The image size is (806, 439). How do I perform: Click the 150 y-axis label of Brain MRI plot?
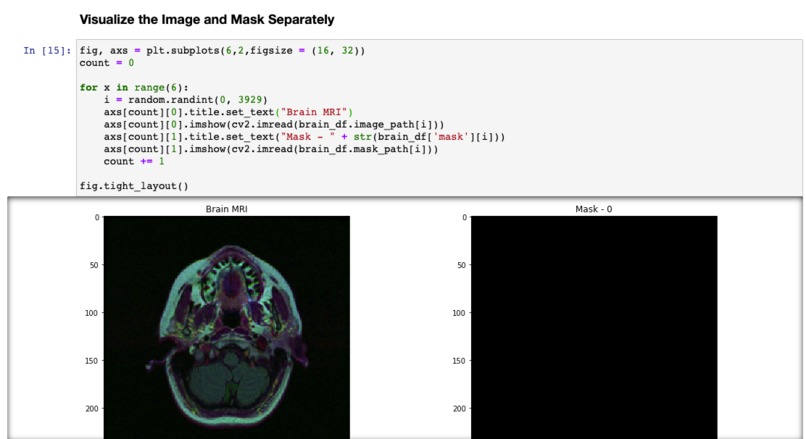(91, 361)
